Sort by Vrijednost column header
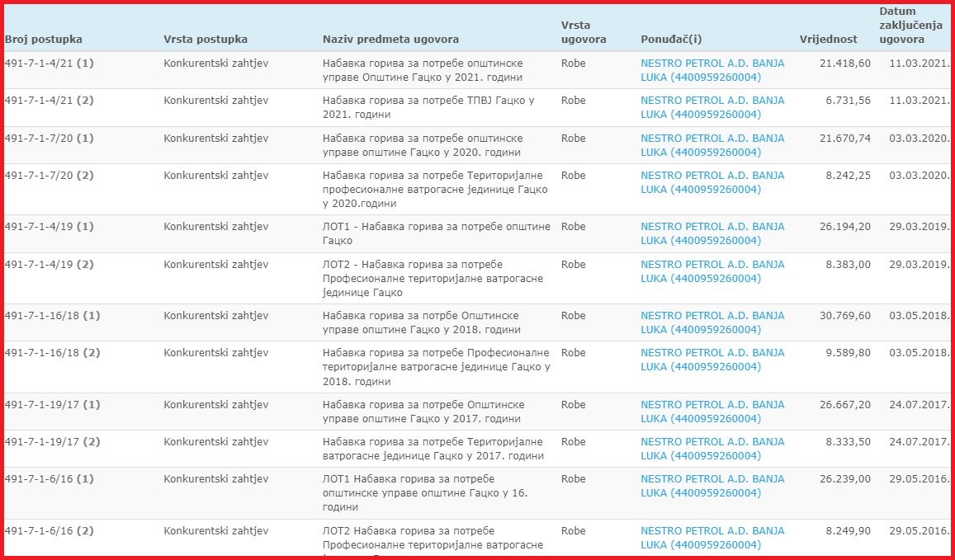 point(829,40)
